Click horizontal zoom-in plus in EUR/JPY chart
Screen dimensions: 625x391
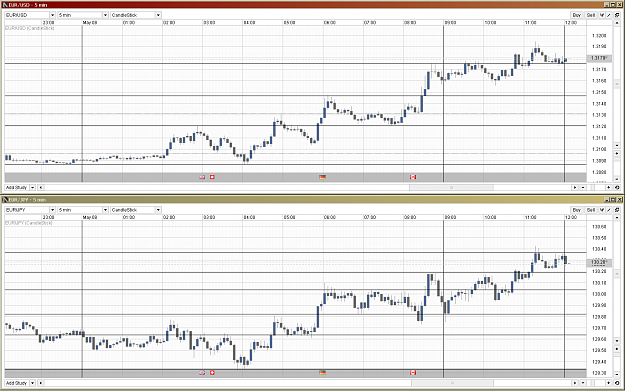tap(609, 383)
